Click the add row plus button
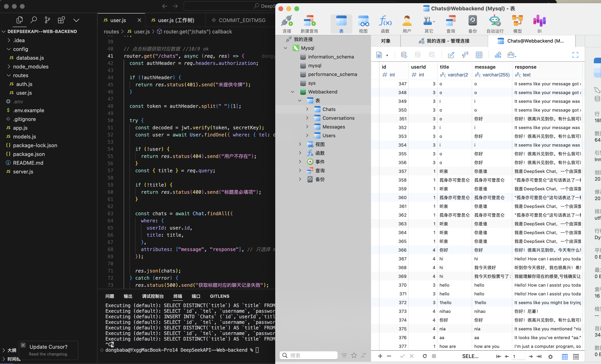Viewport: 601px width, 364px height. pyautogui.click(x=380, y=356)
